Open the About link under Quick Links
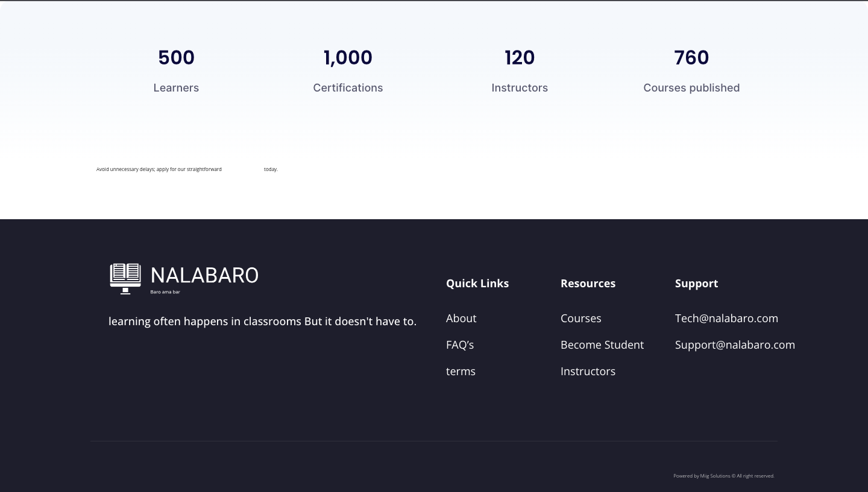This screenshot has width=868, height=492. (x=461, y=318)
